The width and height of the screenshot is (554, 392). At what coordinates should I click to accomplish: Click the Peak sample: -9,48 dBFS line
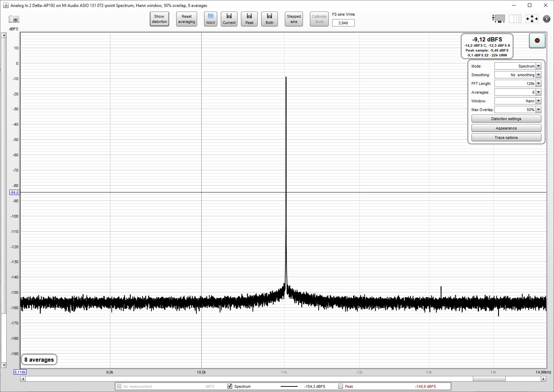pos(487,50)
